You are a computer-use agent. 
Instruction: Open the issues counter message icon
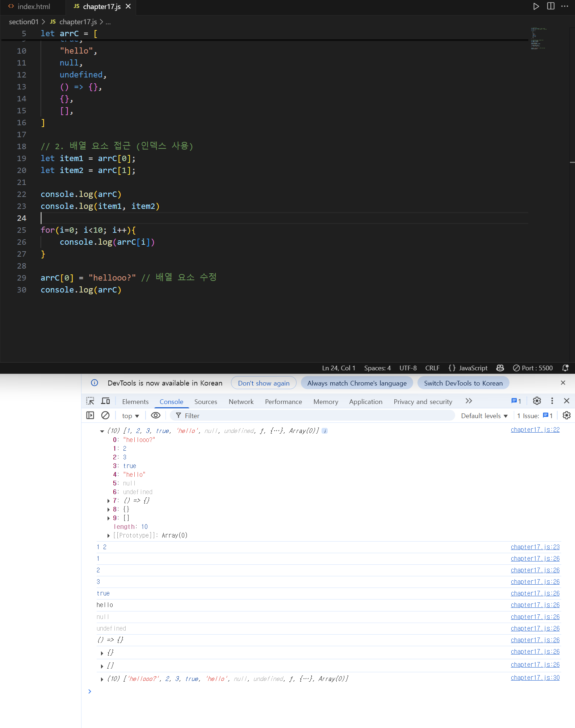tap(516, 401)
